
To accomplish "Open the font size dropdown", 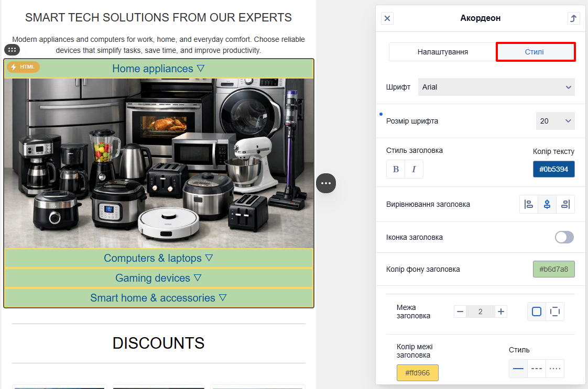I will tap(555, 120).
